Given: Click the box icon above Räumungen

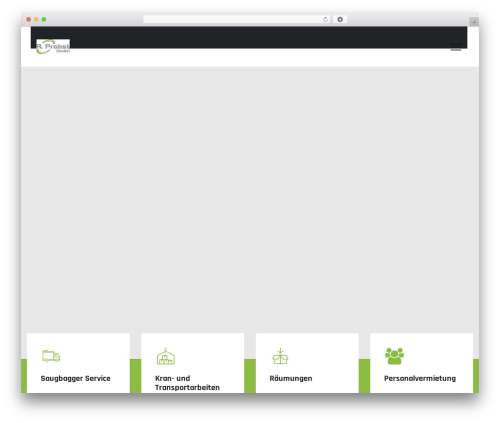Looking at the screenshot, I should 280,356.
